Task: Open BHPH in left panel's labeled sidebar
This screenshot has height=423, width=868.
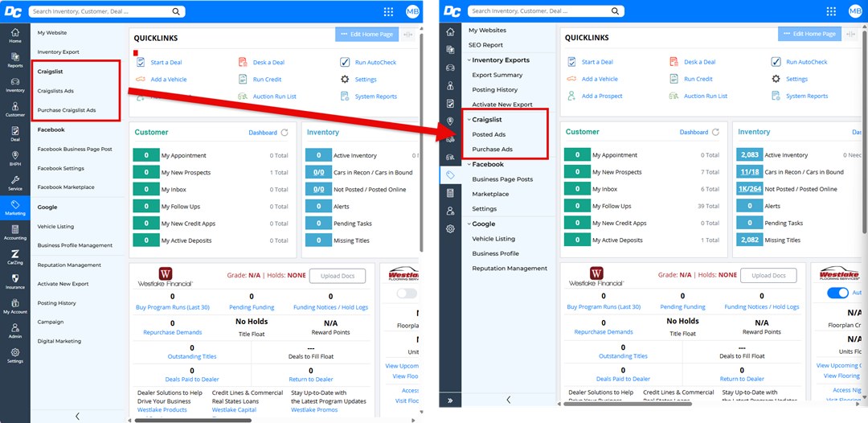Action: tap(15, 158)
